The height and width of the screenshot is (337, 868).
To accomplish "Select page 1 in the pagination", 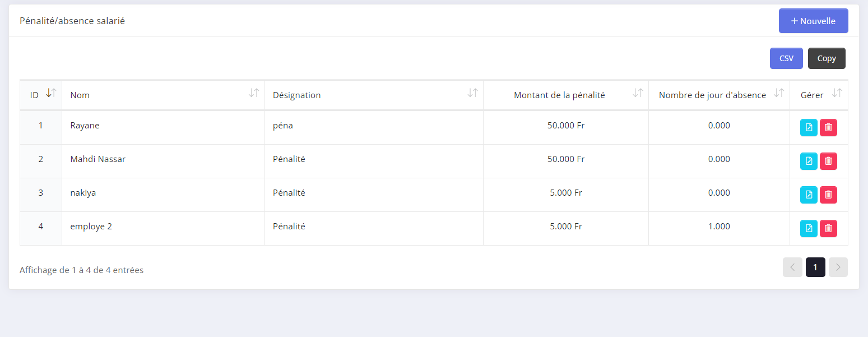I will point(815,267).
